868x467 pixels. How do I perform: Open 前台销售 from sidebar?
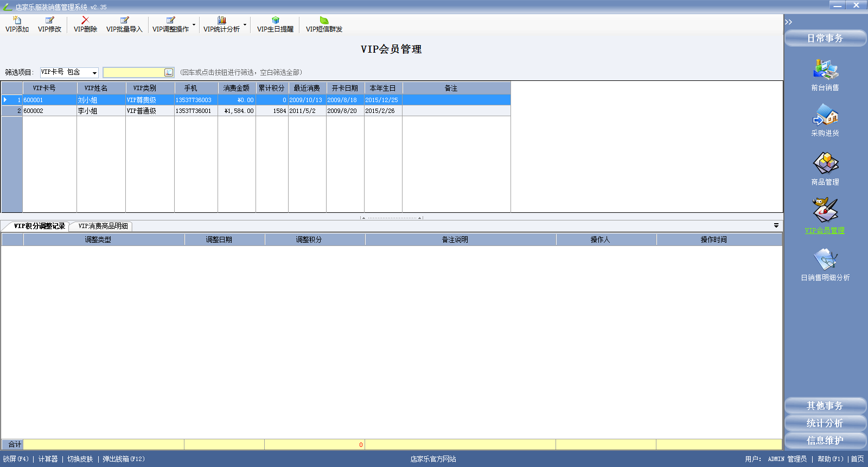click(x=825, y=75)
